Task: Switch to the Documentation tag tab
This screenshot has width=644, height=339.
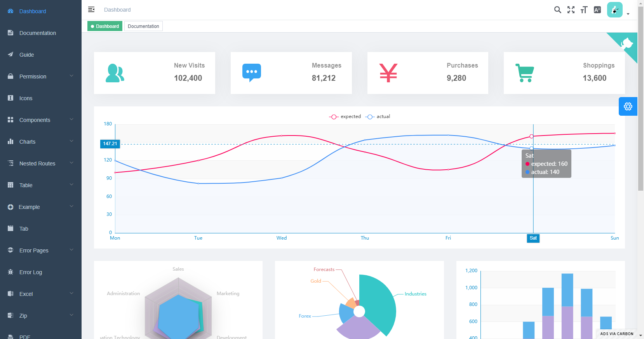Action: (x=143, y=26)
